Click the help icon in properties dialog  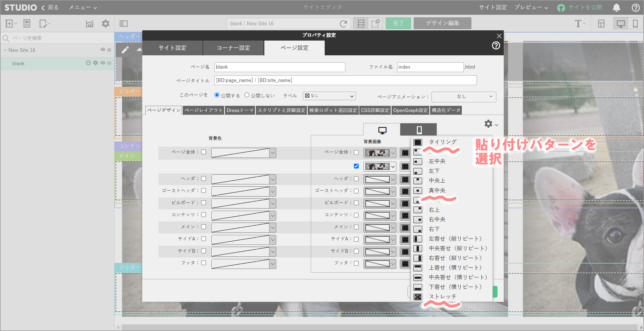point(496,45)
